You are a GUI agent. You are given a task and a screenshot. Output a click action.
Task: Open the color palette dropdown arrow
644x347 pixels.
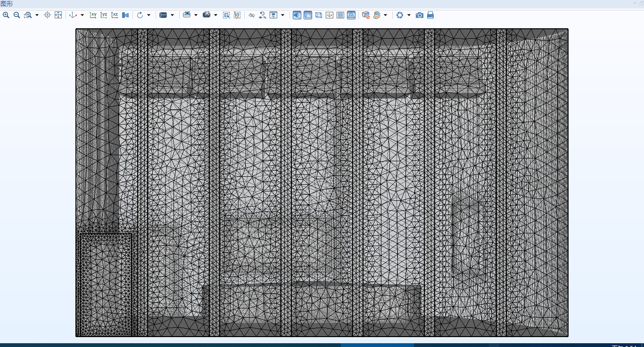click(385, 15)
